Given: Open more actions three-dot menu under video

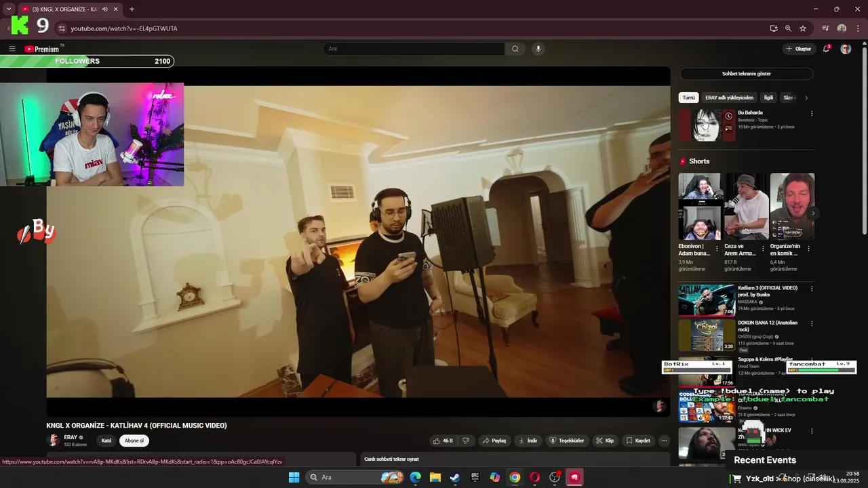Looking at the screenshot, I should [664, 441].
